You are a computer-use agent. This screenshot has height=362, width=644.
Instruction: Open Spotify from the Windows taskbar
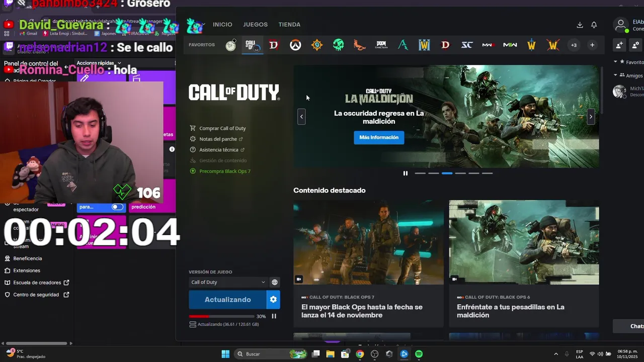(x=419, y=354)
